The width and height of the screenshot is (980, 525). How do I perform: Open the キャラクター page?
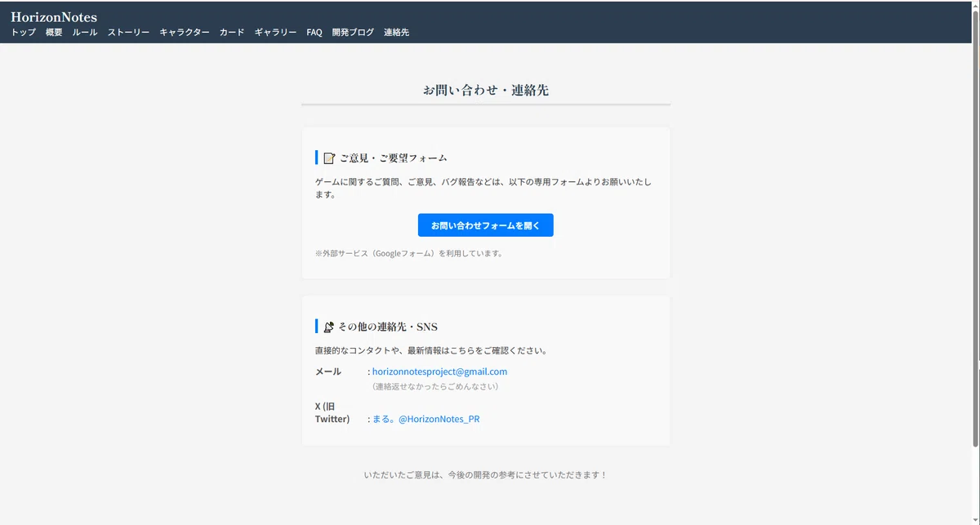tap(185, 33)
